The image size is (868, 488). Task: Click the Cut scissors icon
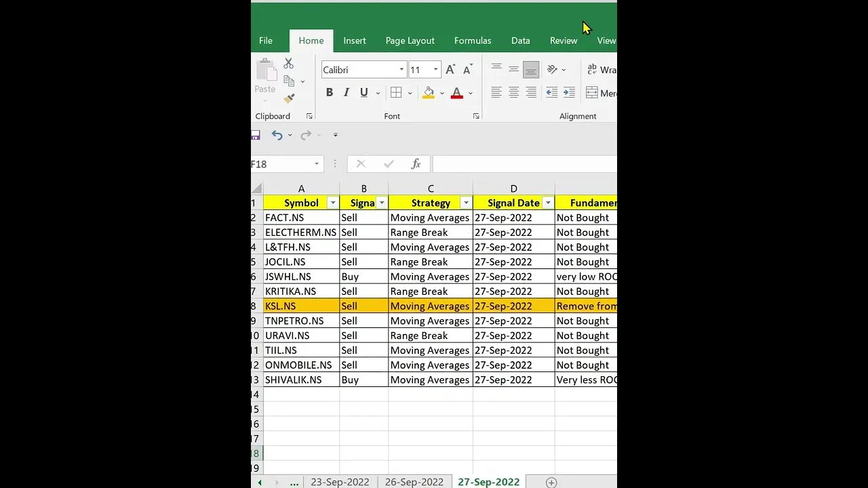(x=288, y=63)
